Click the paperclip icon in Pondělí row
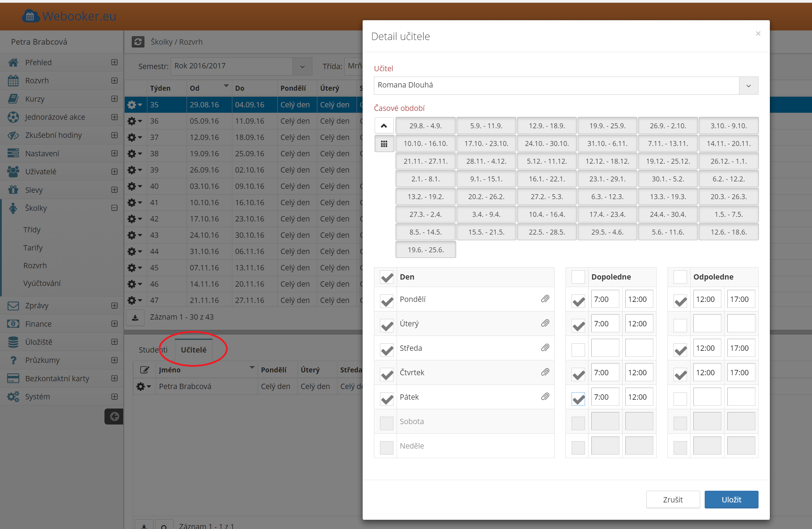The height and width of the screenshot is (529, 812). click(x=545, y=299)
